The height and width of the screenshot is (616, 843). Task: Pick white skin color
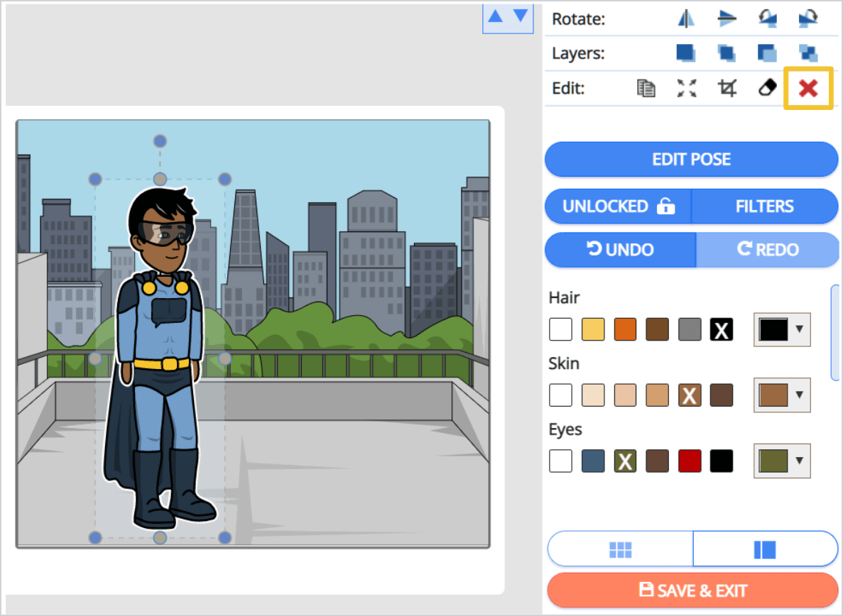pos(560,395)
